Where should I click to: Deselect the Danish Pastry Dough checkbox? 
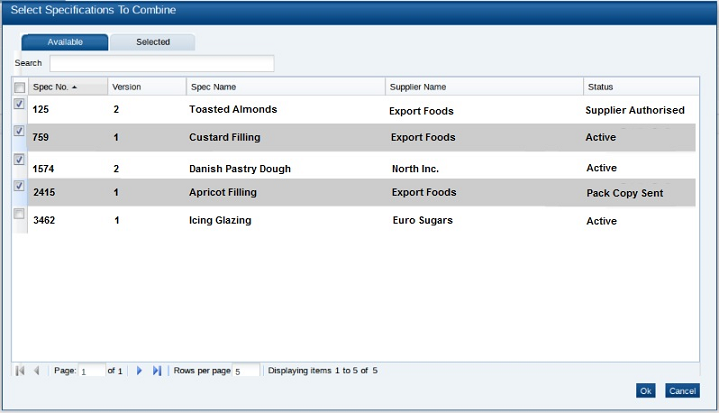click(x=19, y=159)
